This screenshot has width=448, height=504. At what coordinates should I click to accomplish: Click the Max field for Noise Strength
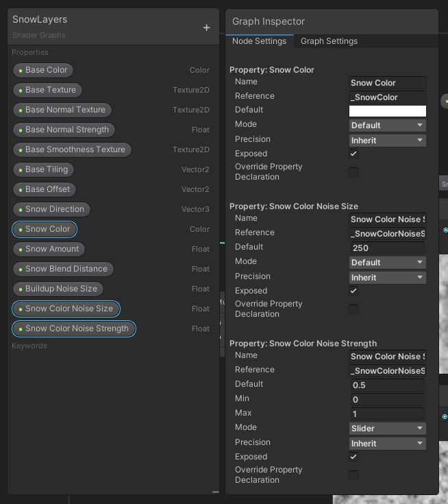[x=387, y=414]
